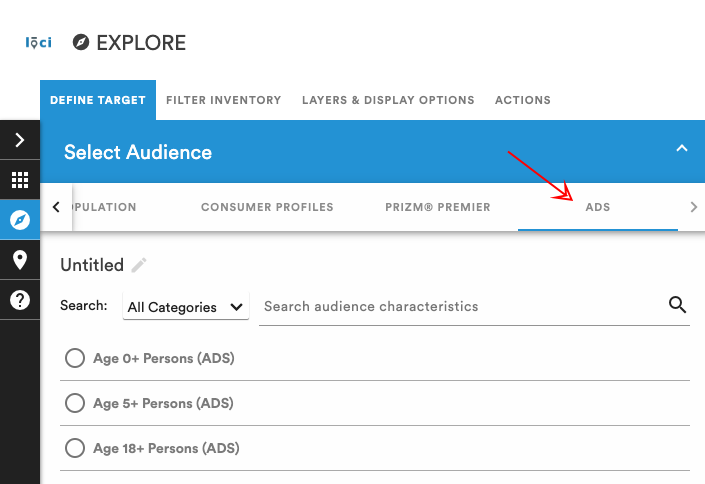Switch to the Define Target tab
The image size is (705, 484).
pos(98,100)
